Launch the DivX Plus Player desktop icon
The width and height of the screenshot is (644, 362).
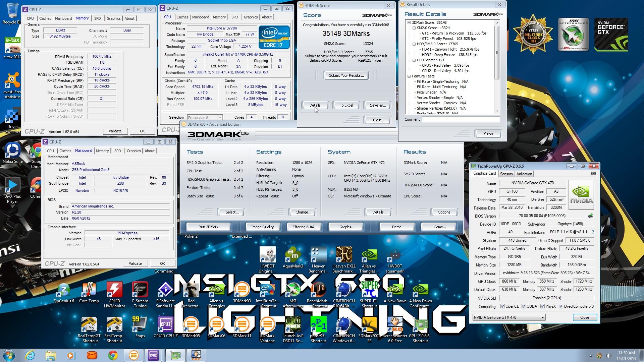(12, 190)
